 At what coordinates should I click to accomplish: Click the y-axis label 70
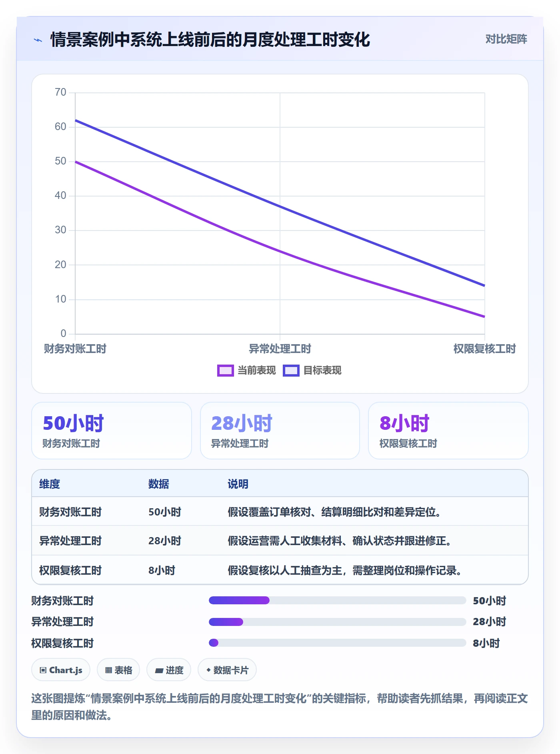60,92
